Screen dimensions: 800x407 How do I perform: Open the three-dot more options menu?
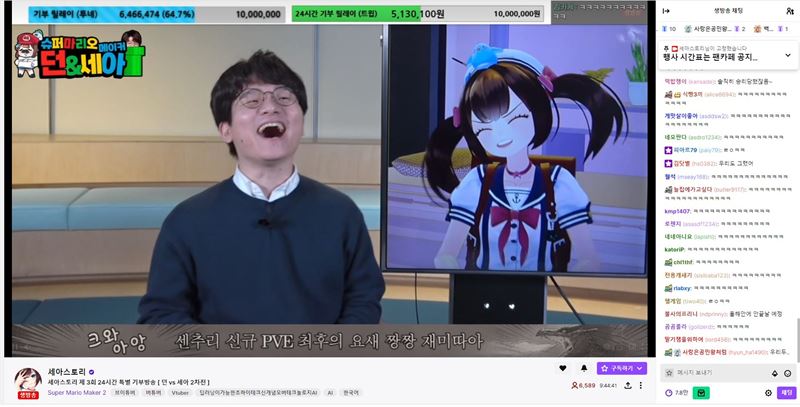click(x=641, y=386)
